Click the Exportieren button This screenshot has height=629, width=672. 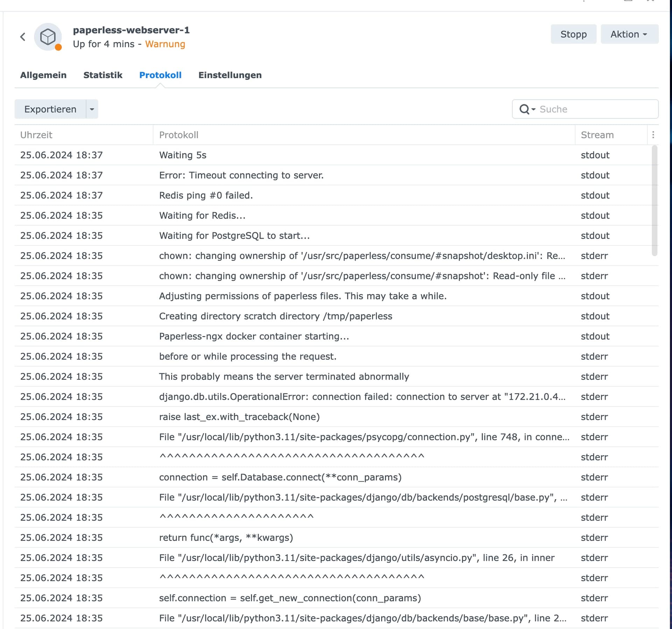(x=50, y=109)
